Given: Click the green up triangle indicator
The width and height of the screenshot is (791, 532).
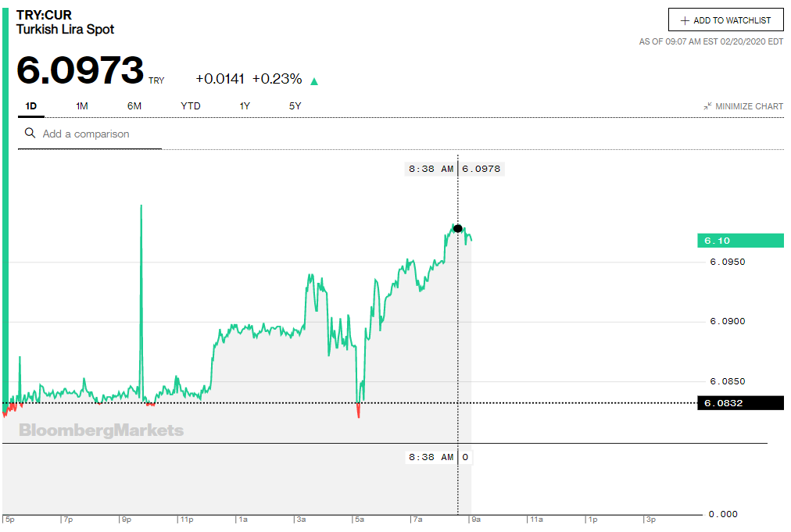Looking at the screenshot, I should pos(314,80).
